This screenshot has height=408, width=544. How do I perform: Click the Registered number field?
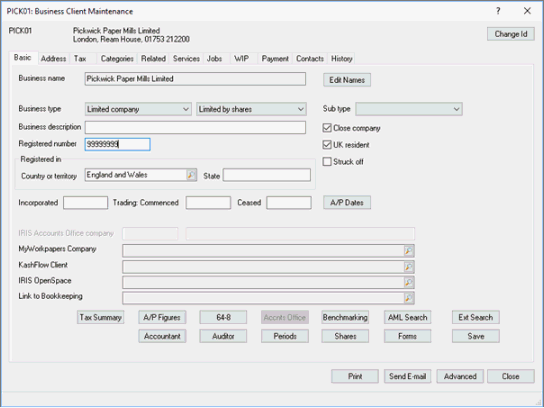pyautogui.click(x=118, y=144)
